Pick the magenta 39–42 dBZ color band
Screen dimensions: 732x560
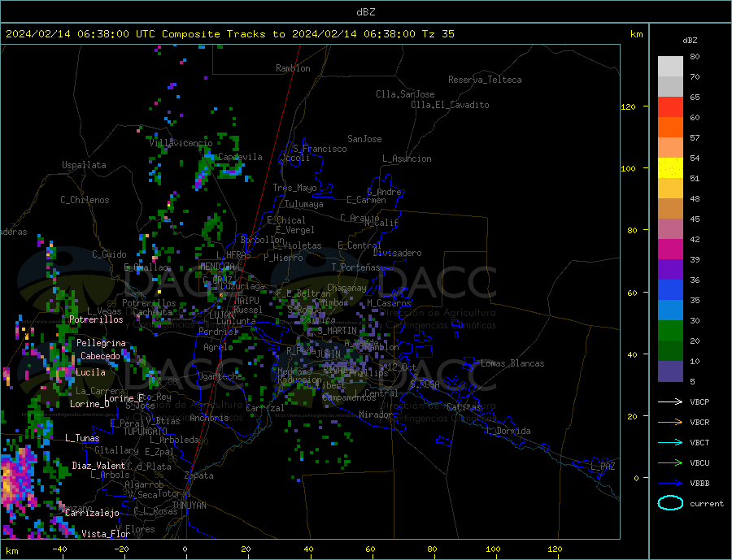(x=670, y=250)
